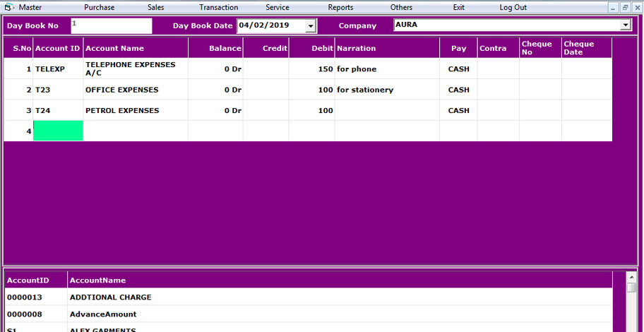Open the Purchase menu

pos(100,7)
